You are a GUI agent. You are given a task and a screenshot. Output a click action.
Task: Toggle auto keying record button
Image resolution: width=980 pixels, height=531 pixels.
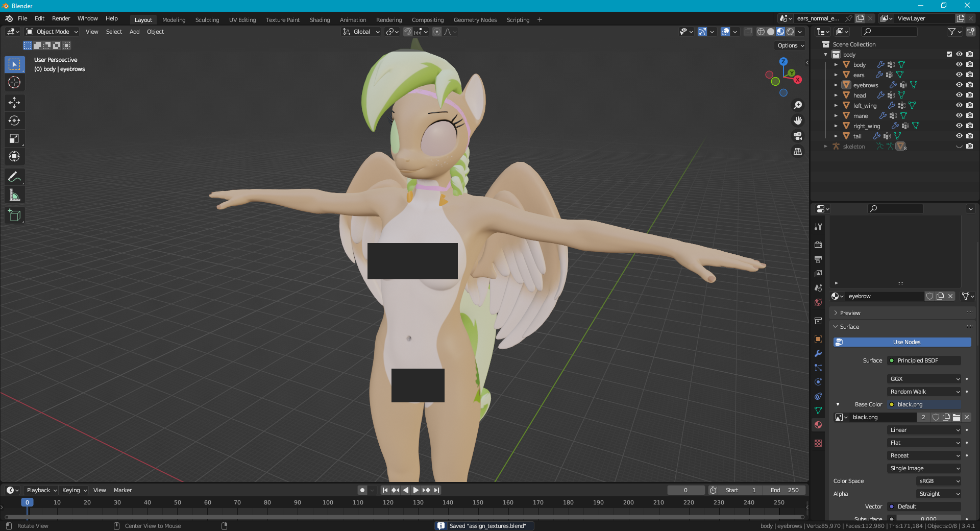(362, 490)
